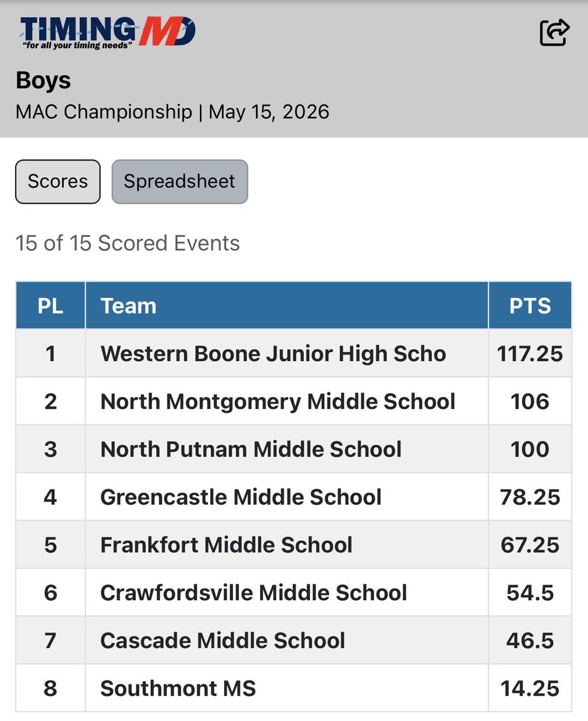Viewport: 588px width, 721px height.
Task: Tap the share icon in the header
Action: 554,32
